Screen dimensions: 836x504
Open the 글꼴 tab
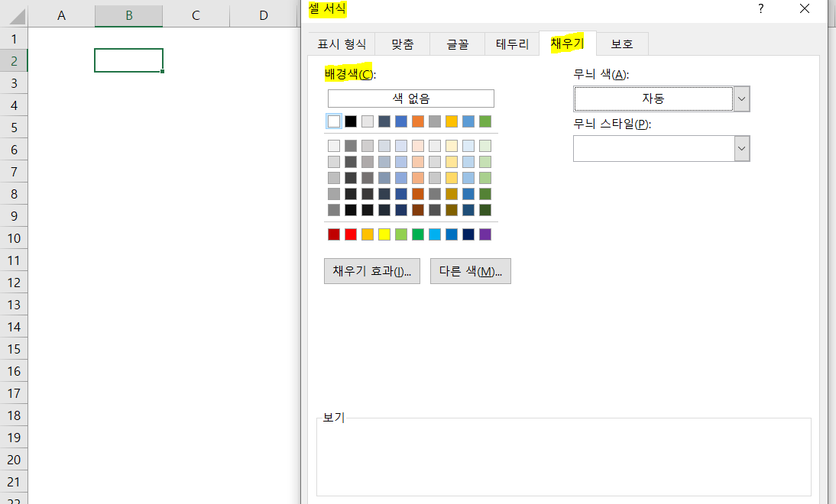[x=458, y=44]
